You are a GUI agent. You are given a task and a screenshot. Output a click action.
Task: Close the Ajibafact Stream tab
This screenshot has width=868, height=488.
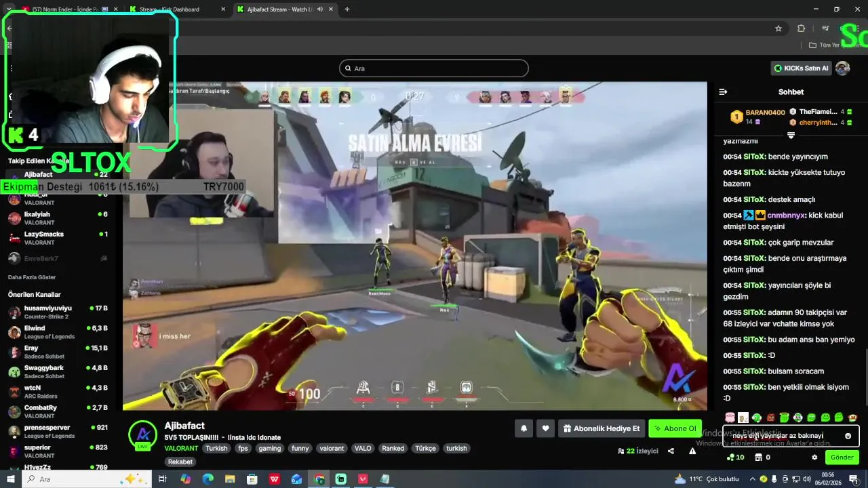[330, 9]
